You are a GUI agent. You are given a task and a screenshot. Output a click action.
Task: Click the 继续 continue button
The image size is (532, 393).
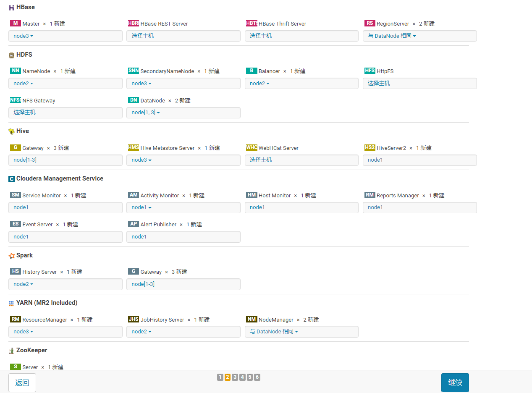(455, 383)
